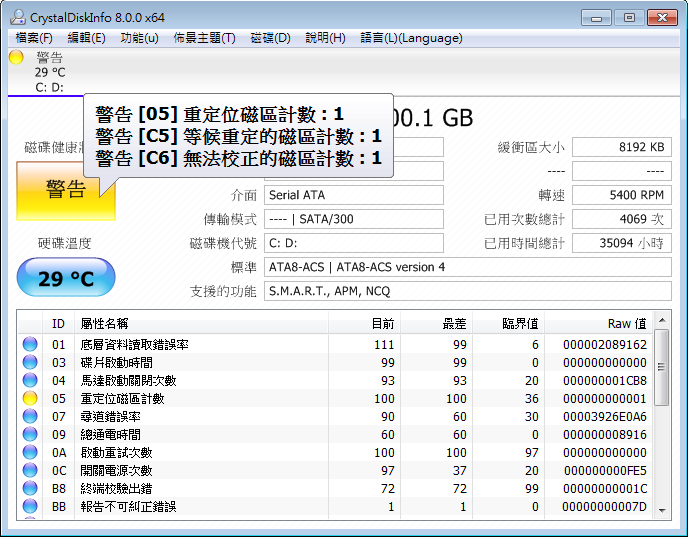Select the 總通電時間 row

[335, 435]
